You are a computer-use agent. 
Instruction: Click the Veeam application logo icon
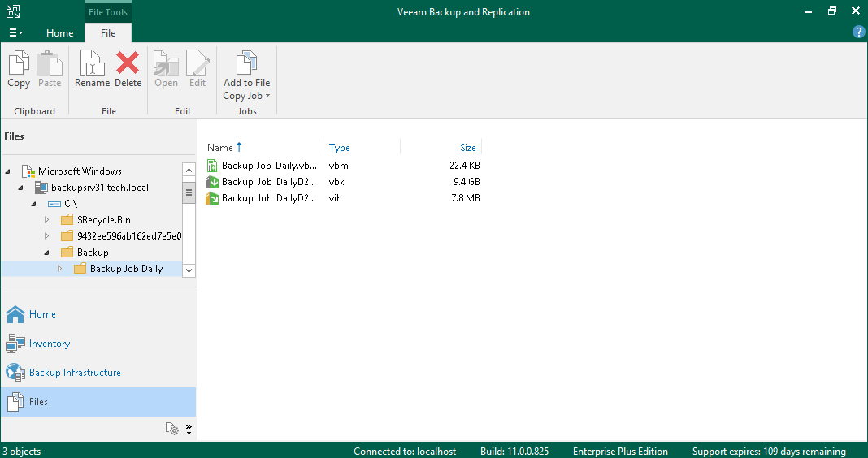(x=13, y=11)
